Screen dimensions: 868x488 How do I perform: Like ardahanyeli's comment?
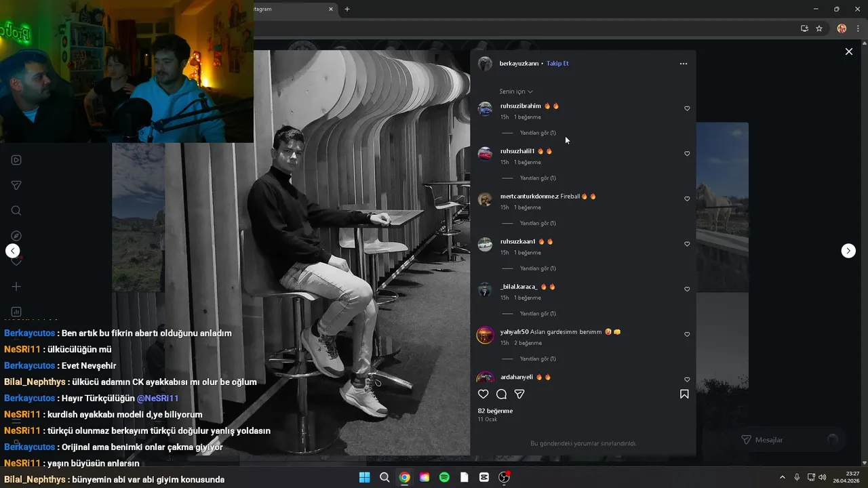tap(687, 380)
